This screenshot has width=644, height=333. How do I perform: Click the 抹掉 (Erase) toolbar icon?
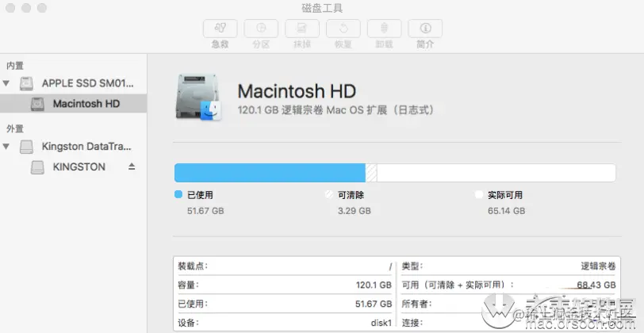pos(302,29)
